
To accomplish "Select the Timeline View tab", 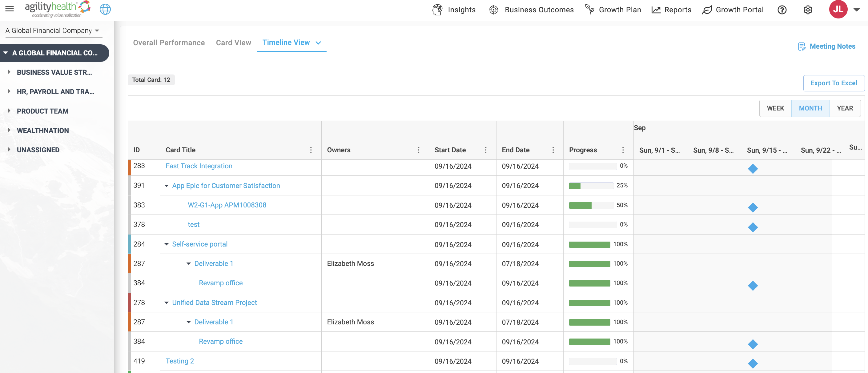I will tap(286, 42).
